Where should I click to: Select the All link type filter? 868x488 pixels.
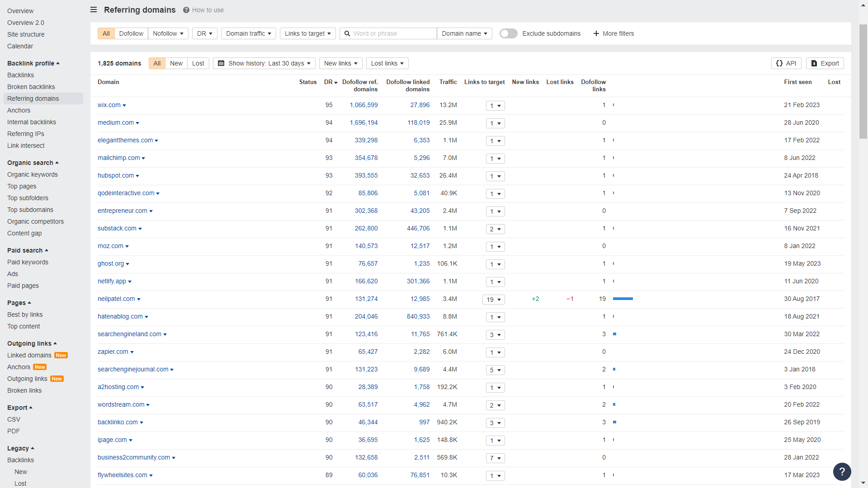pyautogui.click(x=106, y=33)
